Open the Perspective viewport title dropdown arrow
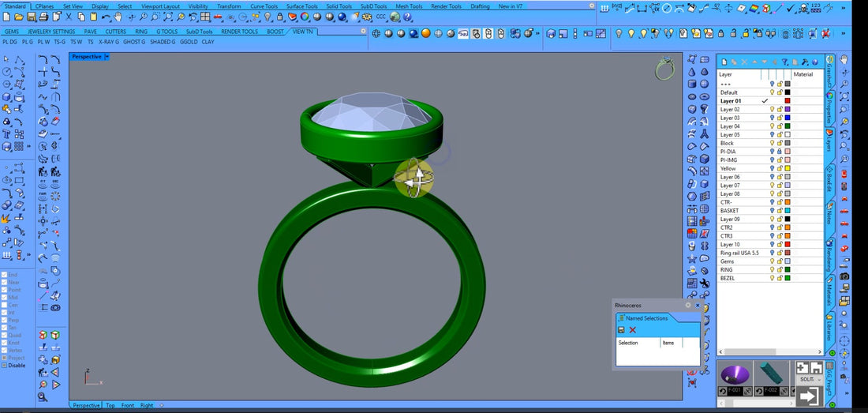868x413 pixels. coord(107,57)
